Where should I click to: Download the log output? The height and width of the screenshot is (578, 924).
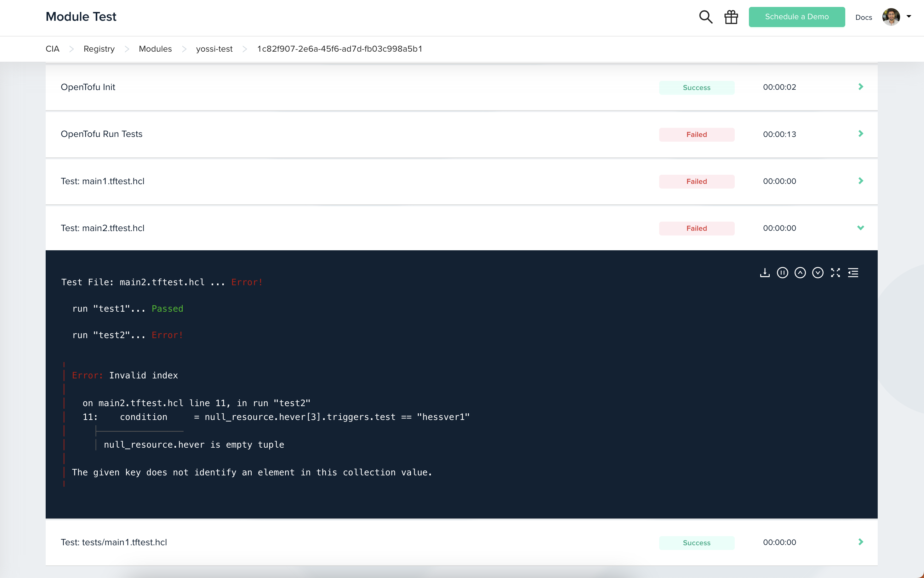pyautogui.click(x=765, y=273)
